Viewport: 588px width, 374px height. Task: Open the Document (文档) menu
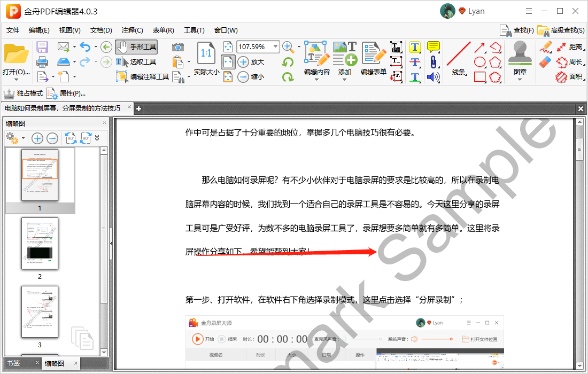coord(101,30)
